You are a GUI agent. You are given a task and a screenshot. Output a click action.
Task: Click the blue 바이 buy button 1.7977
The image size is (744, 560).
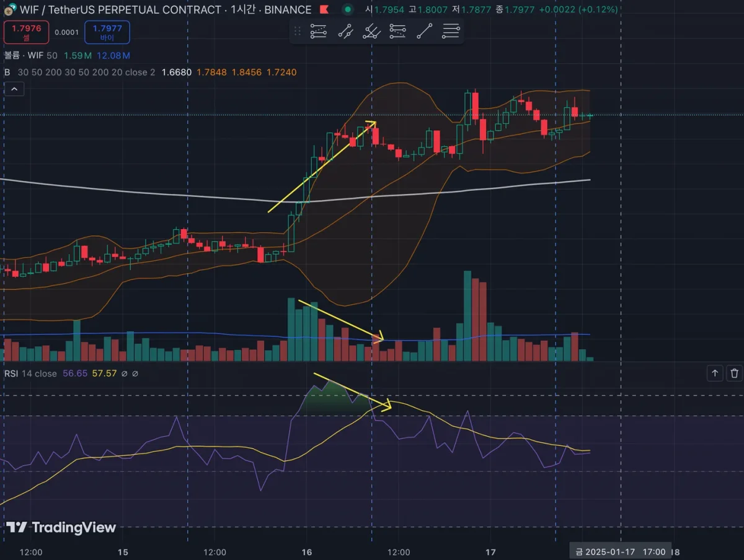tap(107, 32)
